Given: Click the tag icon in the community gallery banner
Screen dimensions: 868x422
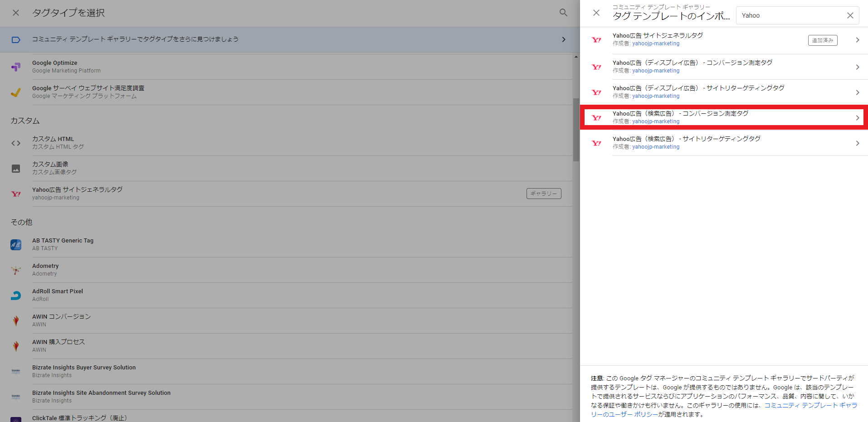Looking at the screenshot, I should click(16, 40).
